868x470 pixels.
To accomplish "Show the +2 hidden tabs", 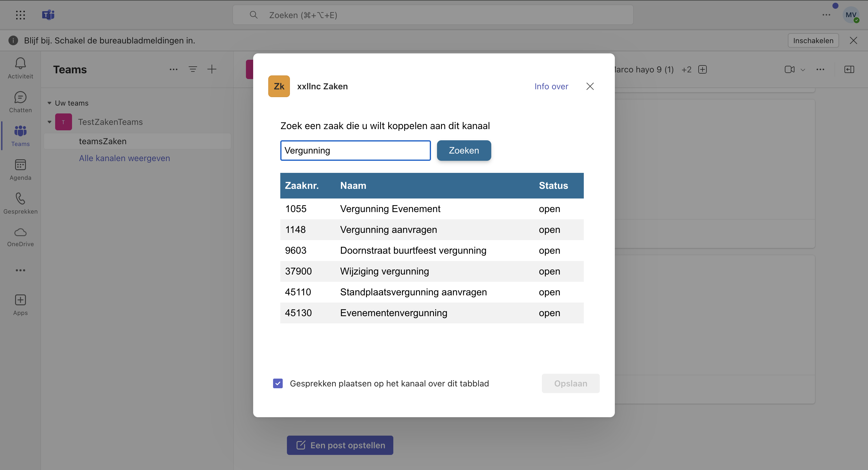I will coord(686,69).
